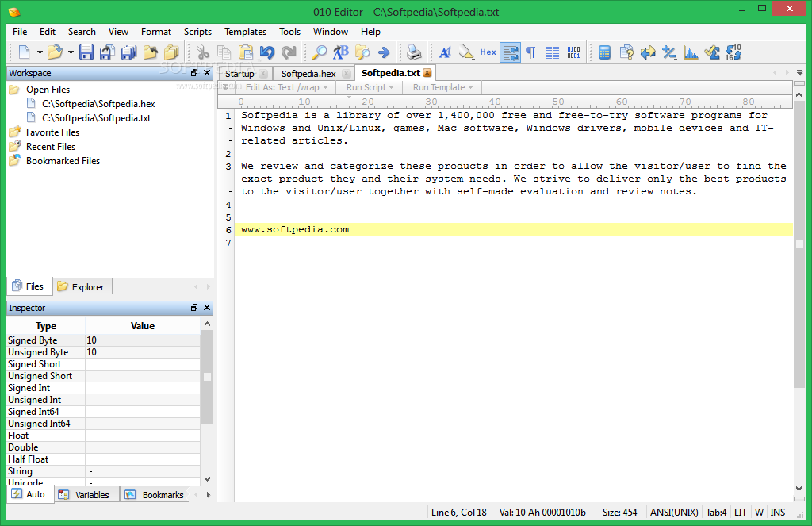Open the Hex Operations plus-minus icon
Image resolution: width=812 pixels, height=526 pixels.
(x=669, y=52)
